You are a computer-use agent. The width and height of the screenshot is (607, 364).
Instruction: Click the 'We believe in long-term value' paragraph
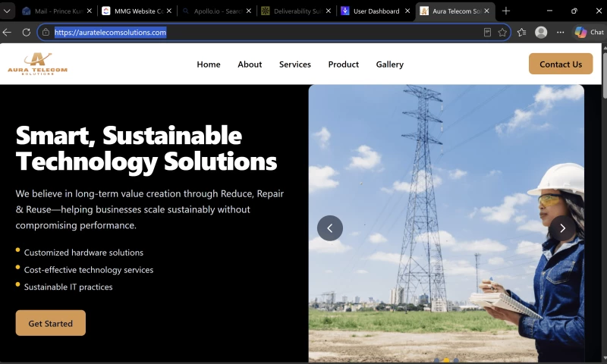coord(149,209)
